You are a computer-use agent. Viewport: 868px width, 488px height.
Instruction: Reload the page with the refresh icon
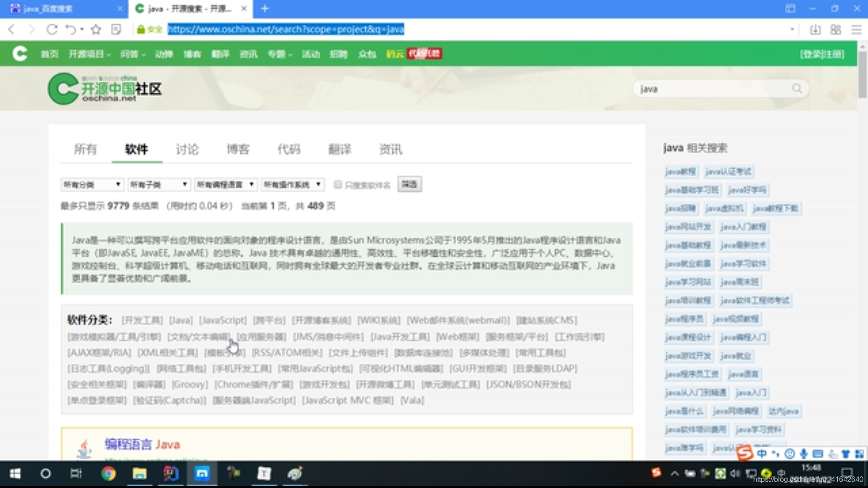click(x=52, y=29)
